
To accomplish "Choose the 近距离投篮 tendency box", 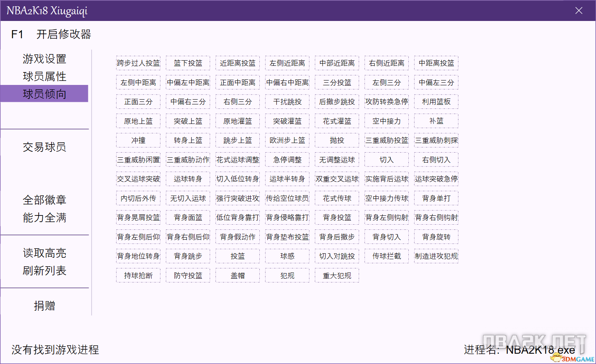I will point(238,63).
